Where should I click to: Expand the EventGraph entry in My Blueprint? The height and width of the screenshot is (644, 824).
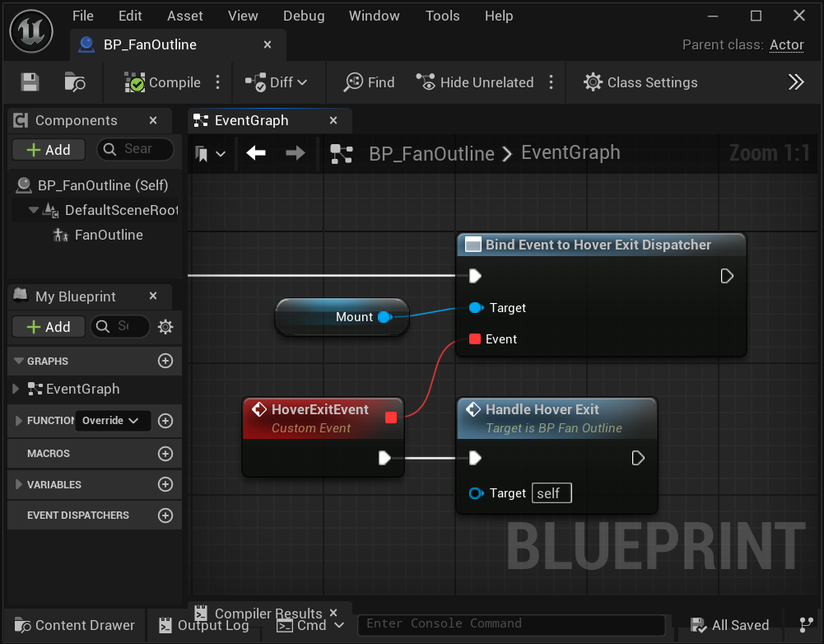pyautogui.click(x=16, y=389)
